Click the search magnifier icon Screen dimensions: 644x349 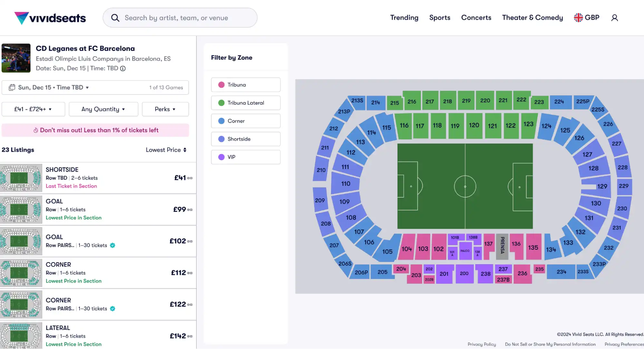click(x=115, y=18)
